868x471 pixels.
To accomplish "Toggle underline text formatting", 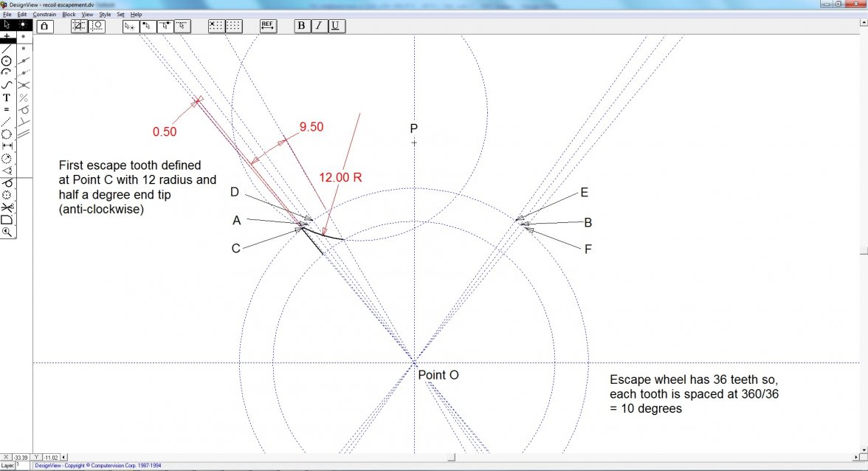I will (x=335, y=26).
